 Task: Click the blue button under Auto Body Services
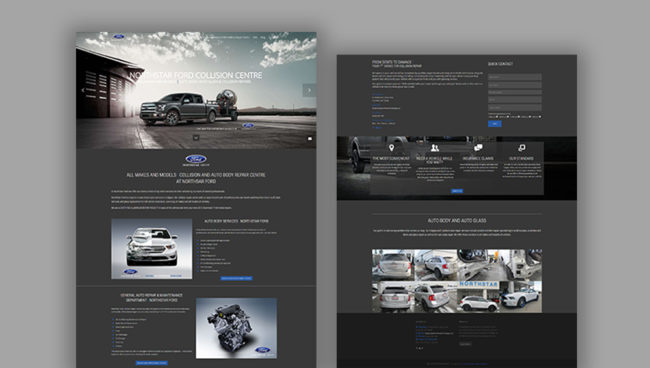[236, 278]
